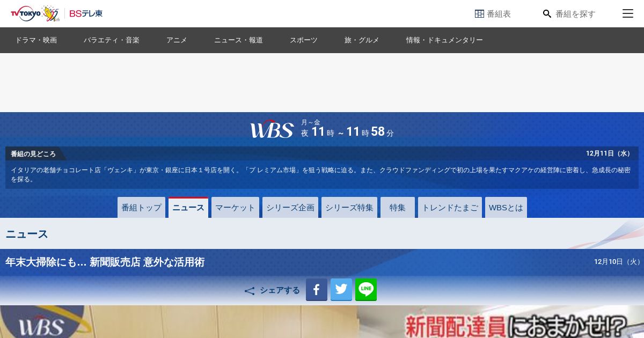Share the article on Facebook

pos(317,290)
